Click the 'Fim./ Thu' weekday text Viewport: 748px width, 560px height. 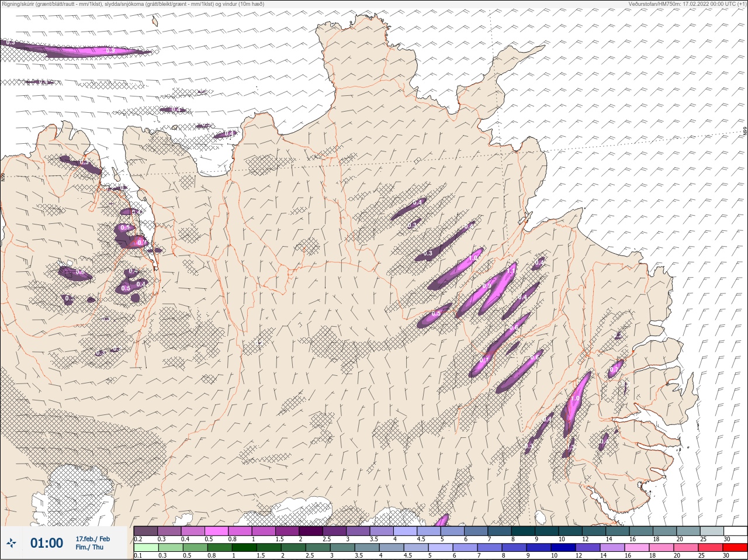coord(89,547)
